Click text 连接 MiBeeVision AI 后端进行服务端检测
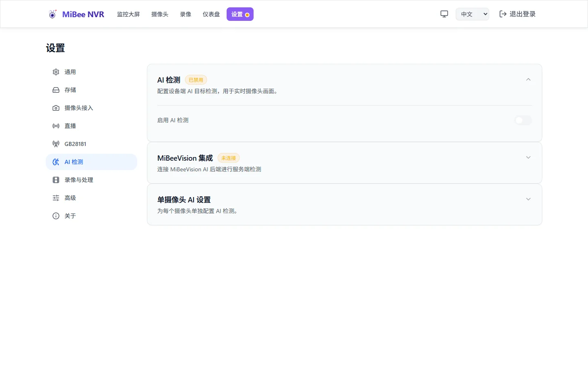This screenshot has height=368, width=588. point(209,169)
